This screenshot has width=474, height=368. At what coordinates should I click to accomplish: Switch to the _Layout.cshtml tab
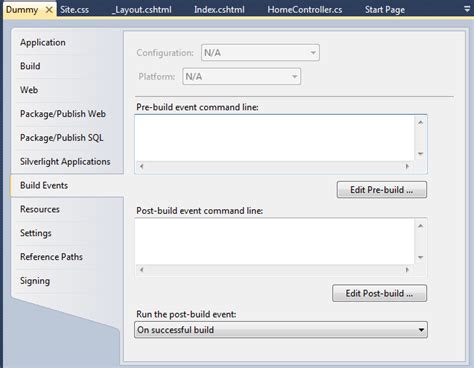point(142,10)
